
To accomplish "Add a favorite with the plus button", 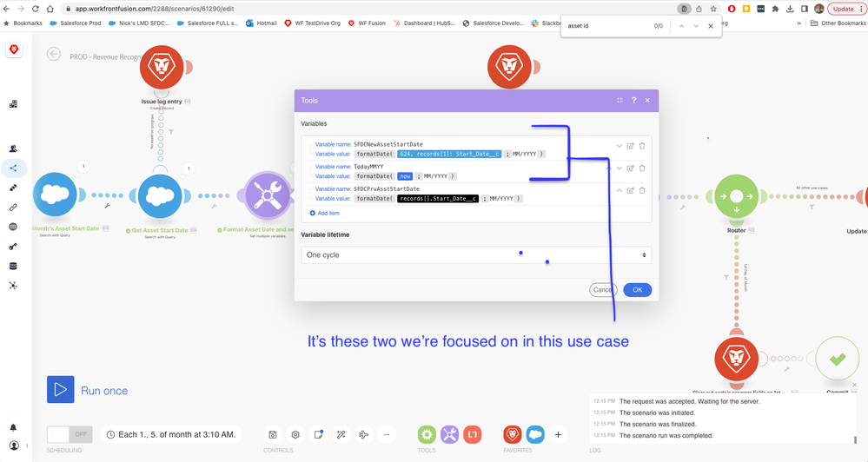I will tap(558, 434).
